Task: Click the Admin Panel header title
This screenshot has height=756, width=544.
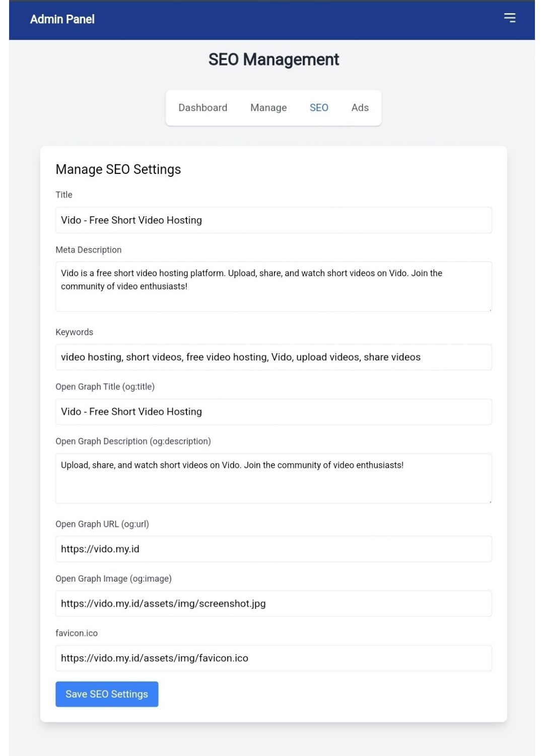Action: 62,19
